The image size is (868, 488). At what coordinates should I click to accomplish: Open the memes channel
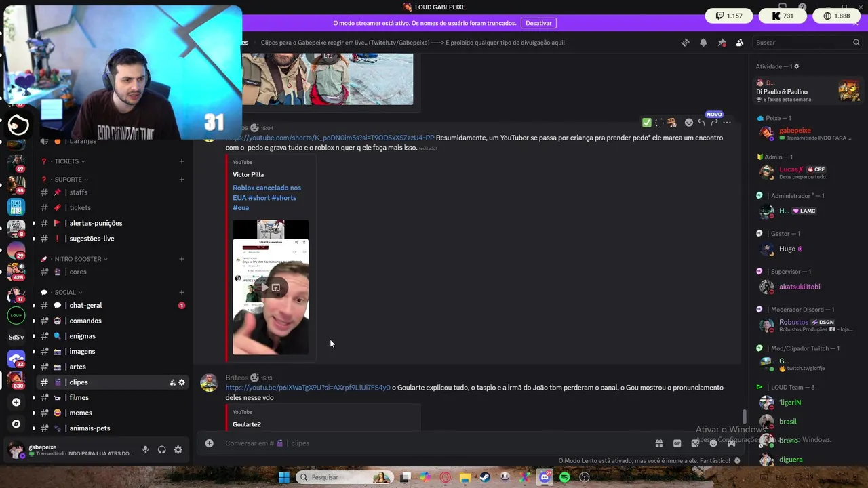click(x=112, y=413)
